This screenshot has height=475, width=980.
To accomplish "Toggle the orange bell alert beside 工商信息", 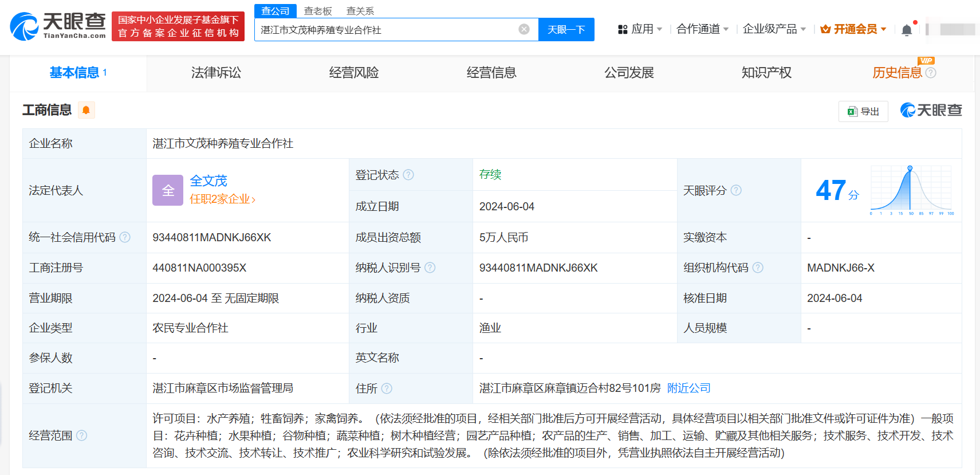I will [x=86, y=110].
